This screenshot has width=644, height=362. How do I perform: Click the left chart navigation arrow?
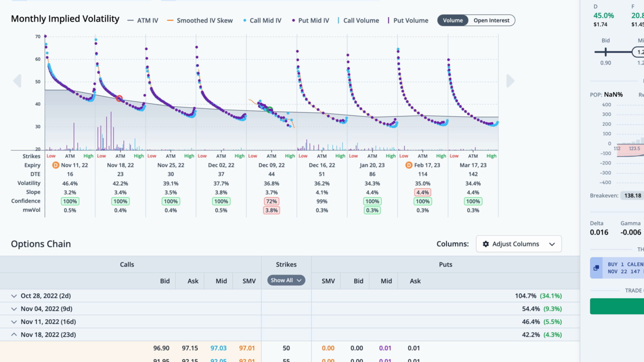tap(17, 81)
